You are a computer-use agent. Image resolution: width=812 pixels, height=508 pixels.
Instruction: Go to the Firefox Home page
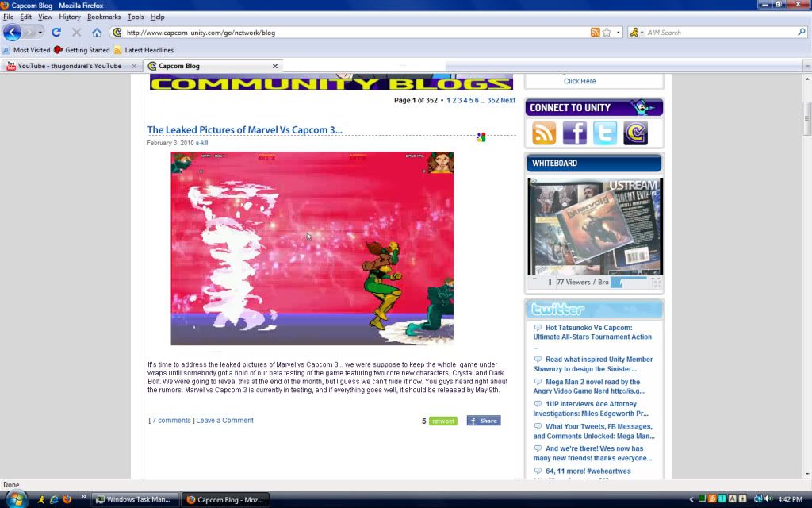(x=97, y=32)
